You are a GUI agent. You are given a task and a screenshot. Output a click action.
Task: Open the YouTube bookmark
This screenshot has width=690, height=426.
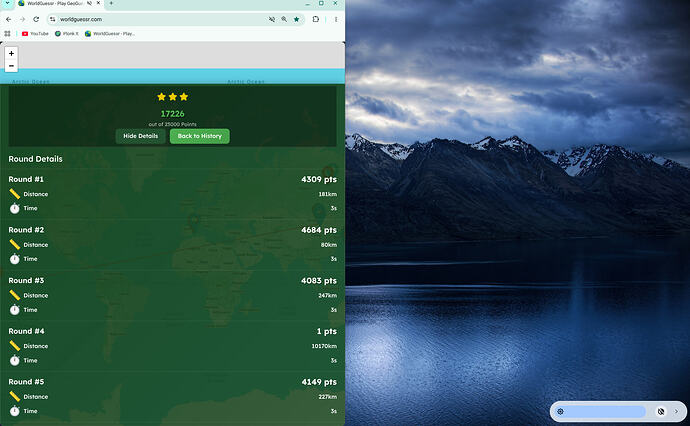(x=35, y=33)
